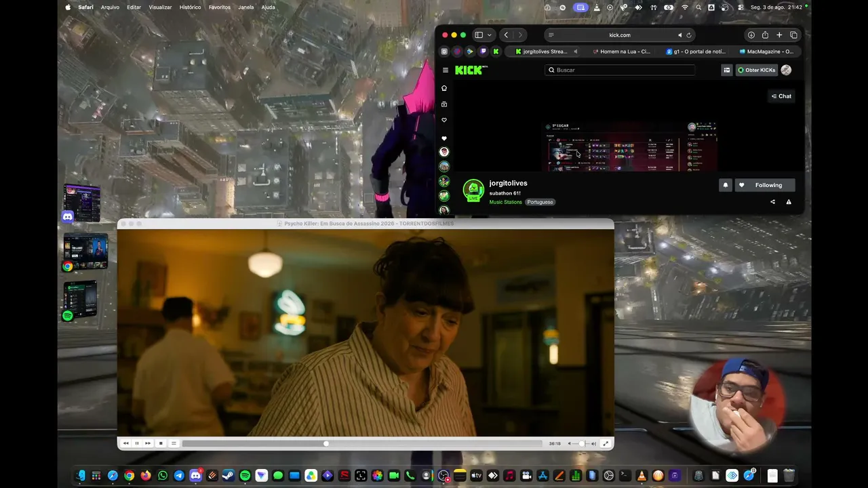Go to Kick home from sidebar
Screen dimensions: 868x488
tap(444, 88)
